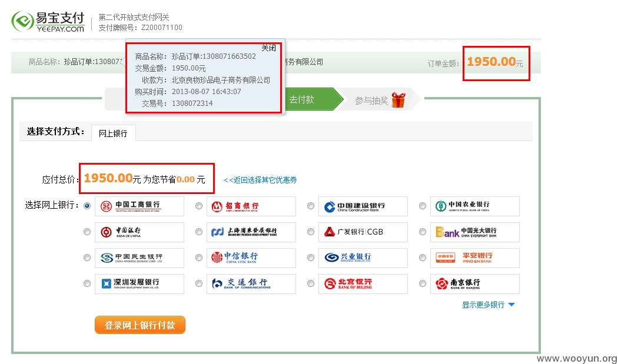Screen dimensions: 618x364
Task: Select Bank of China radio button
Action: coord(87,232)
